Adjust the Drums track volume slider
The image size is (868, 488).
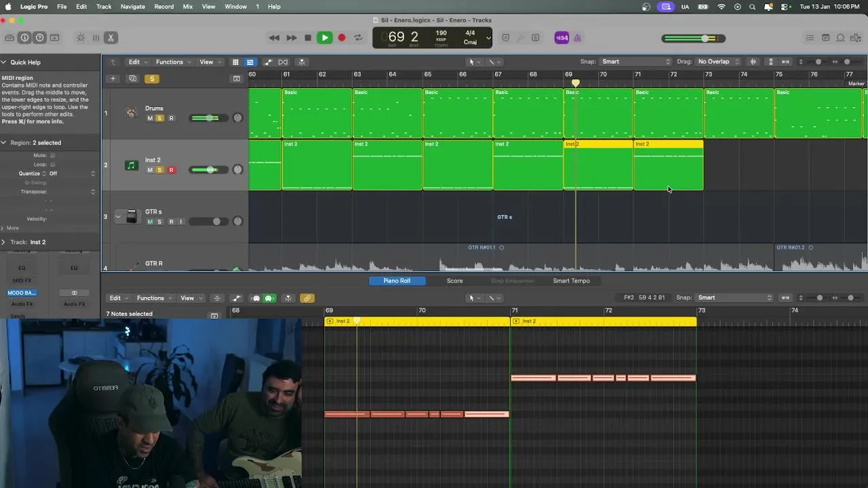click(209, 118)
